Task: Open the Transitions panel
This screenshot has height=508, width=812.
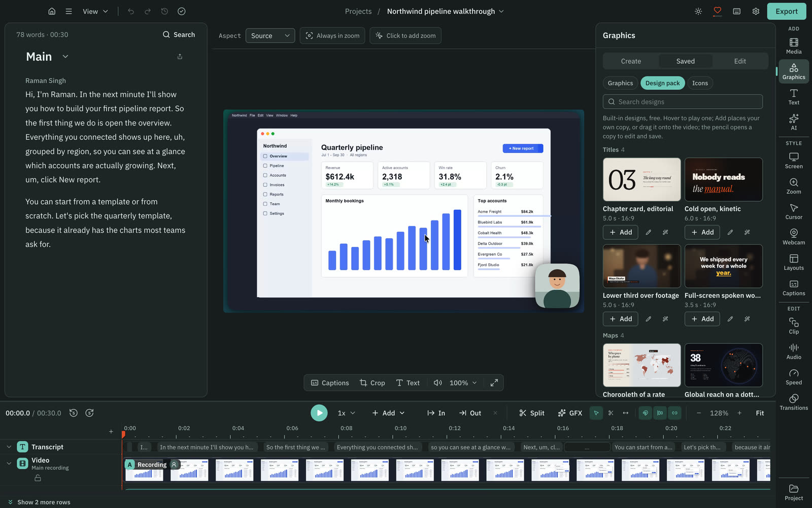Action: [794, 402]
